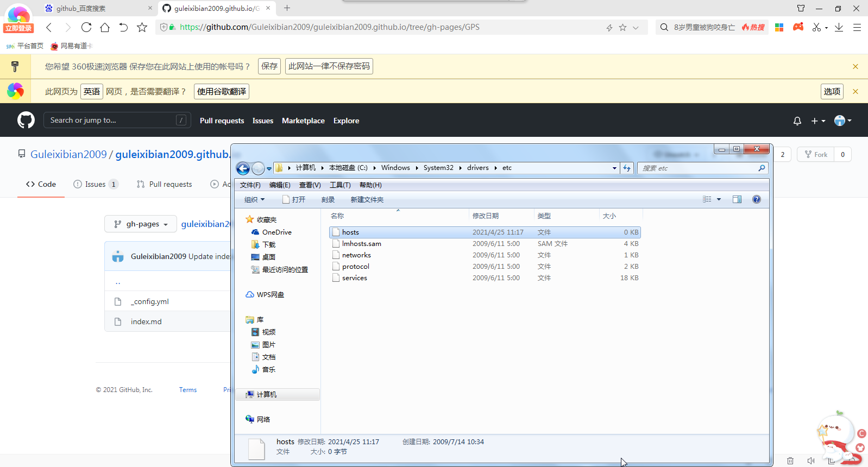Open GitHub notifications bell

797,121
